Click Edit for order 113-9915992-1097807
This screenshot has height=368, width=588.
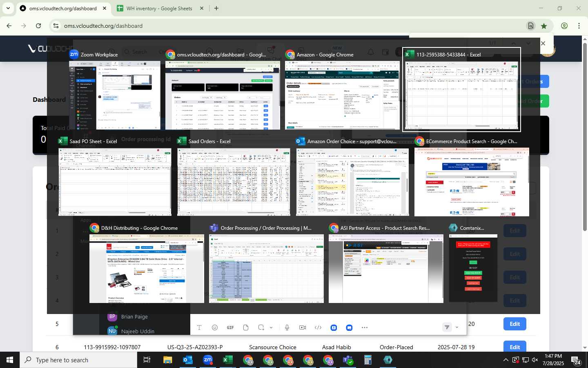click(x=514, y=347)
